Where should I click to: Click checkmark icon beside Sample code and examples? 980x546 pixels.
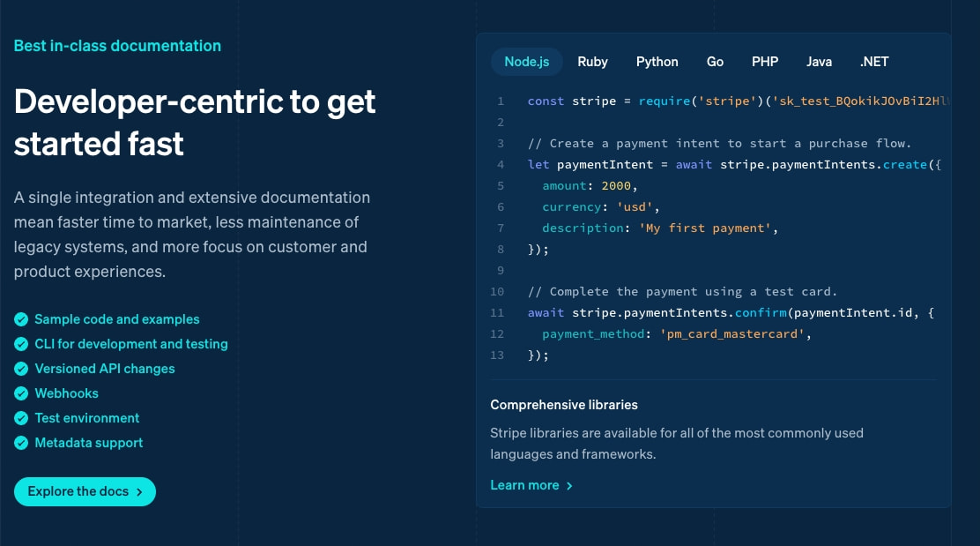point(21,319)
